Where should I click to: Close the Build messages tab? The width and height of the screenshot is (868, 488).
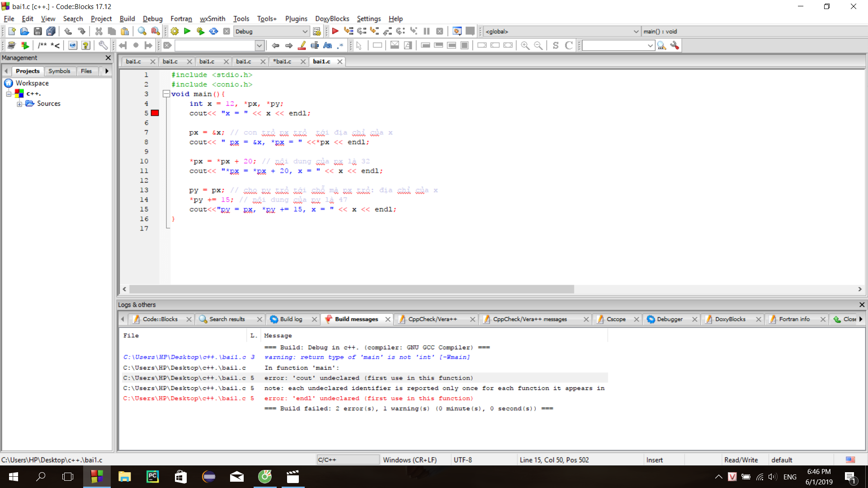pos(388,319)
